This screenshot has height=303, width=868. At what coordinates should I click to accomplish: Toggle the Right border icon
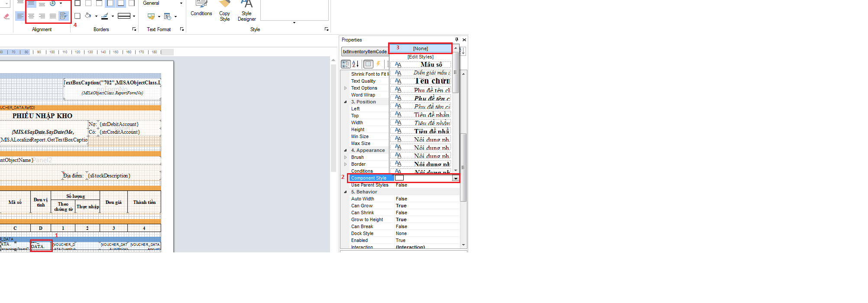tap(132, 3)
